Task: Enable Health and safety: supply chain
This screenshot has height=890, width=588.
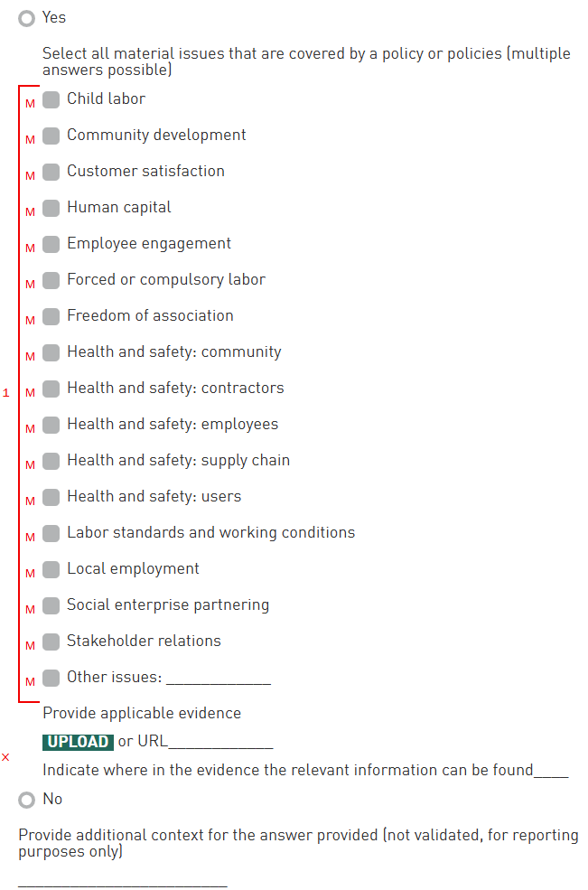Action: click(51, 461)
